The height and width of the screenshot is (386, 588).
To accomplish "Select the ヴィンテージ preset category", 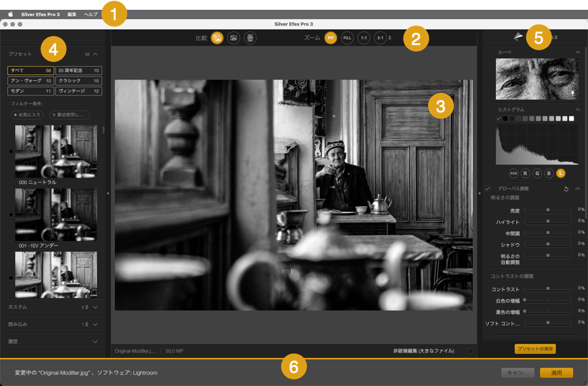I will pyautogui.click(x=79, y=91).
